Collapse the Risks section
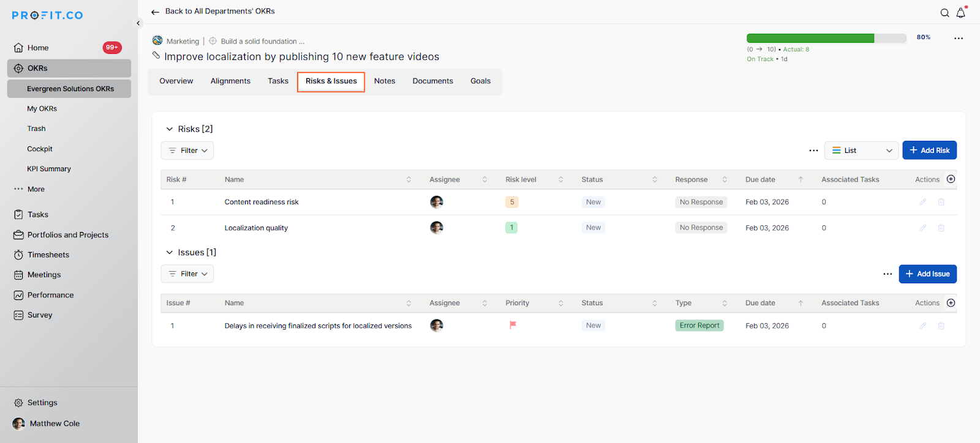 pyautogui.click(x=170, y=129)
